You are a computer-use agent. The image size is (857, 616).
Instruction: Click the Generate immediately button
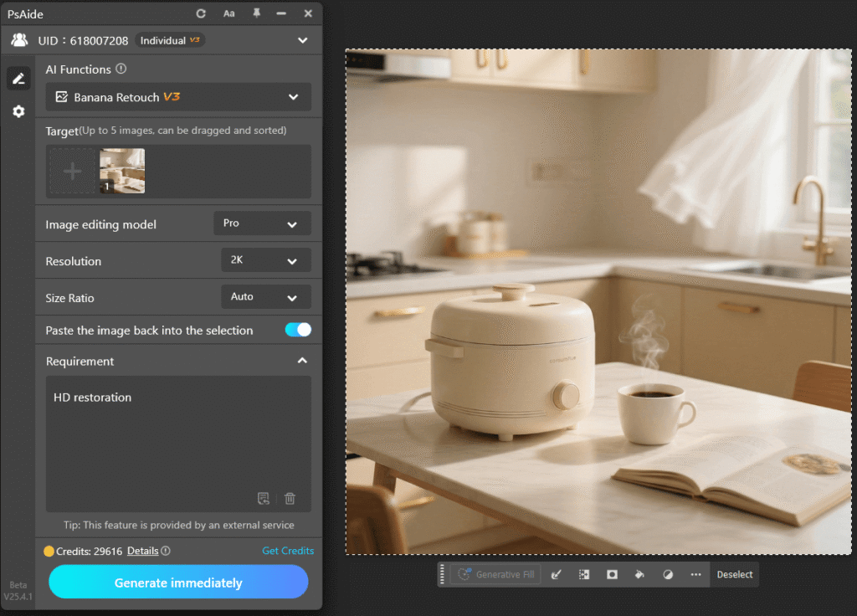point(178,582)
